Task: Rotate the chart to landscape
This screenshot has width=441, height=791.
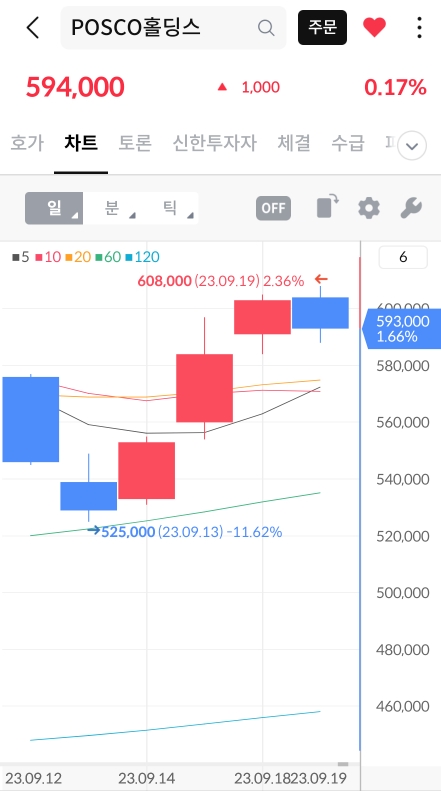Action: pos(327,208)
